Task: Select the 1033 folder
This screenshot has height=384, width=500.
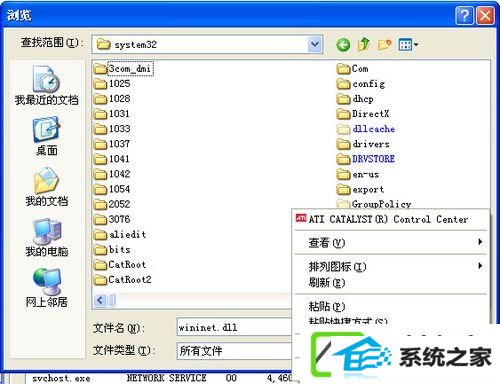Action: tap(112, 129)
